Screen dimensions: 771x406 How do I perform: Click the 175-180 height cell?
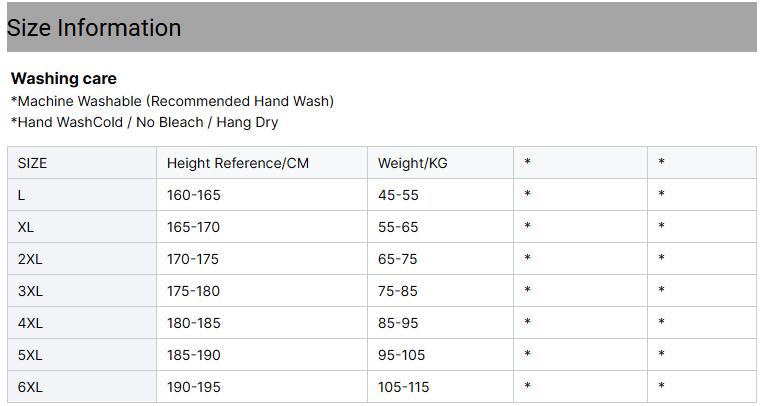click(x=262, y=291)
